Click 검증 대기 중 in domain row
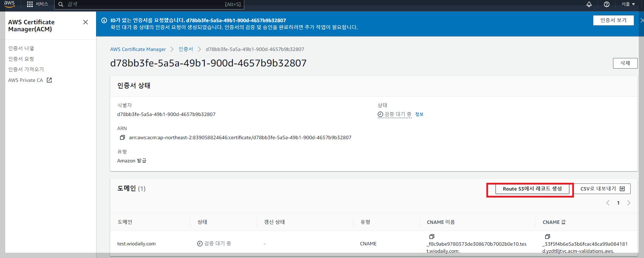Screen dimensions: 644x258 tap(214, 243)
